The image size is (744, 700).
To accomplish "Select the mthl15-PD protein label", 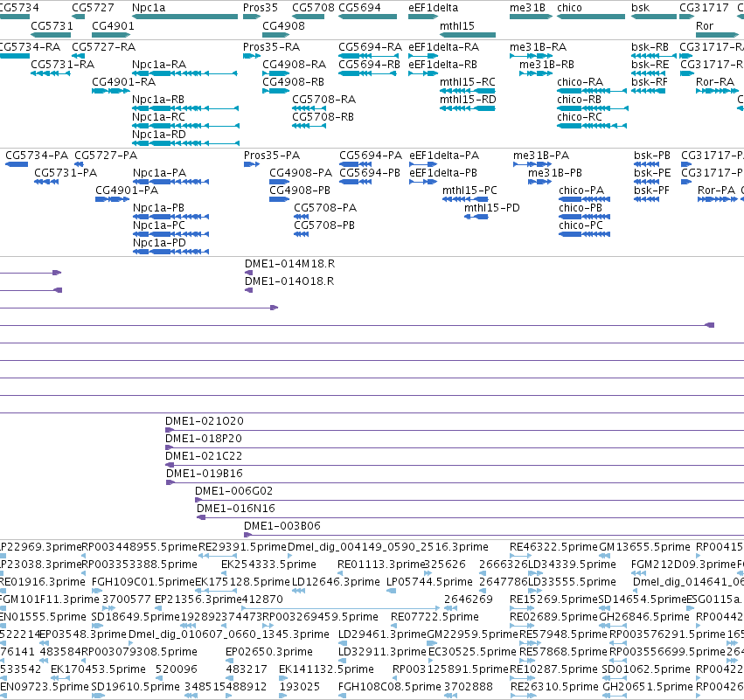I will [x=491, y=207].
